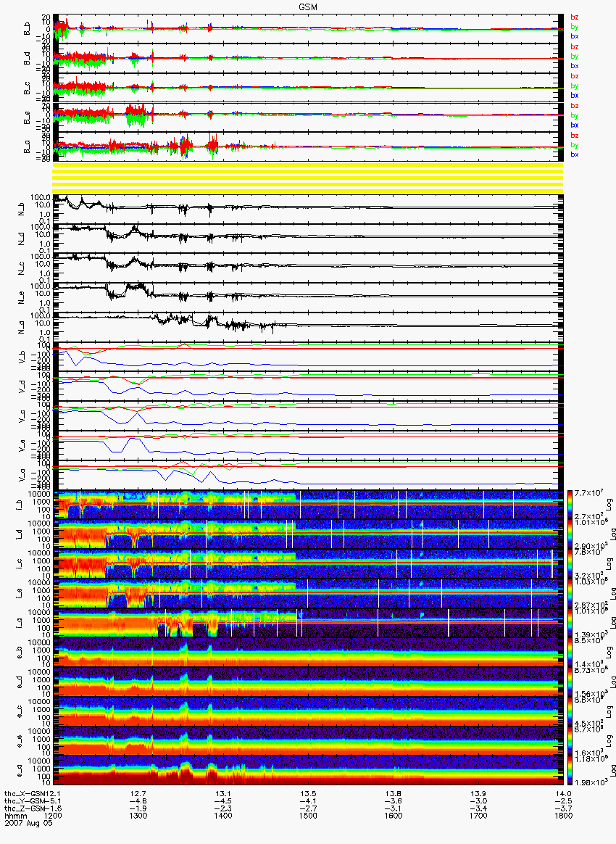
Task: Click the color bar beside the e_a spectrogram
Action: coord(569,770)
